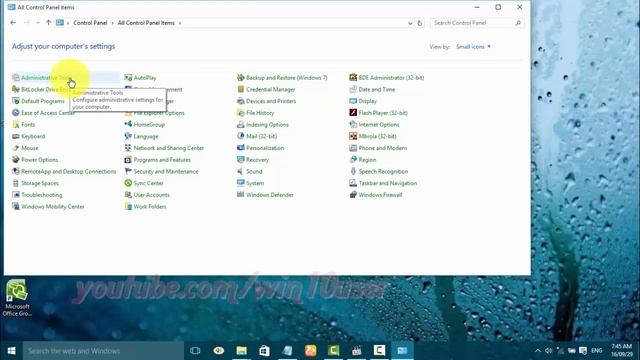Open the Microsoft Office desktop shortcut

click(x=17, y=298)
